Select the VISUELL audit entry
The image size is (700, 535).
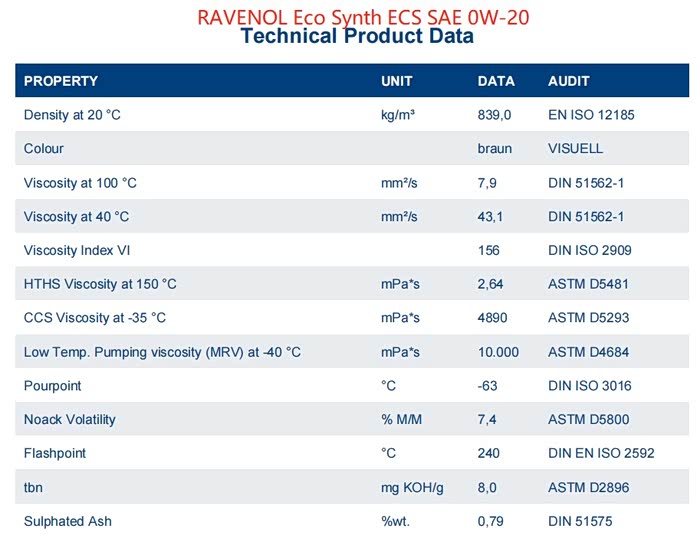pos(577,149)
